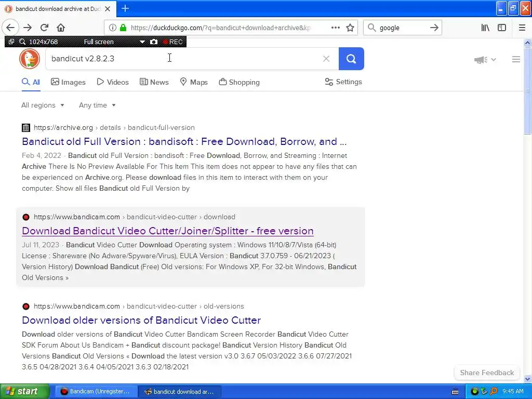
Task: Open a new browser tab
Action: [x=125, y=8]
